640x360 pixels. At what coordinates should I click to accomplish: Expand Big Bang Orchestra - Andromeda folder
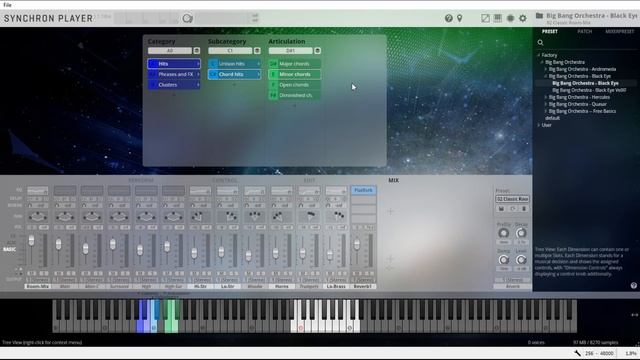(x=546, y=69)
